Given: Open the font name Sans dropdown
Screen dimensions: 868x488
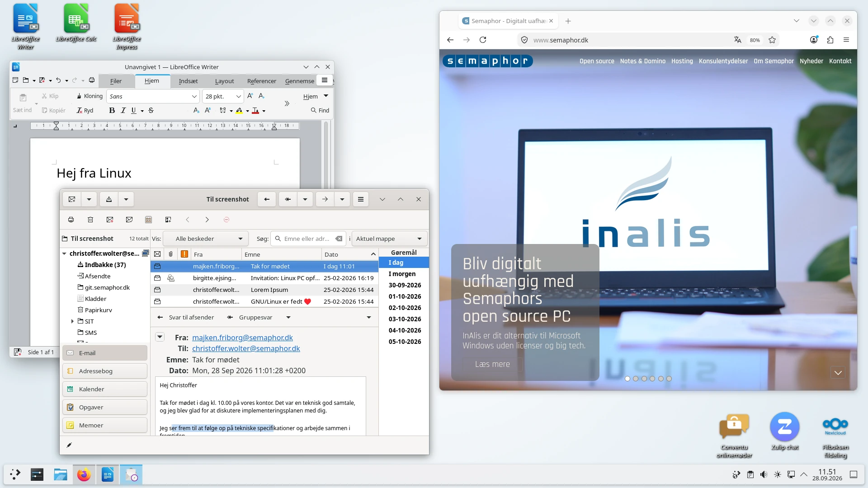Looking at the screenshot, I should (x=194, y=96).
